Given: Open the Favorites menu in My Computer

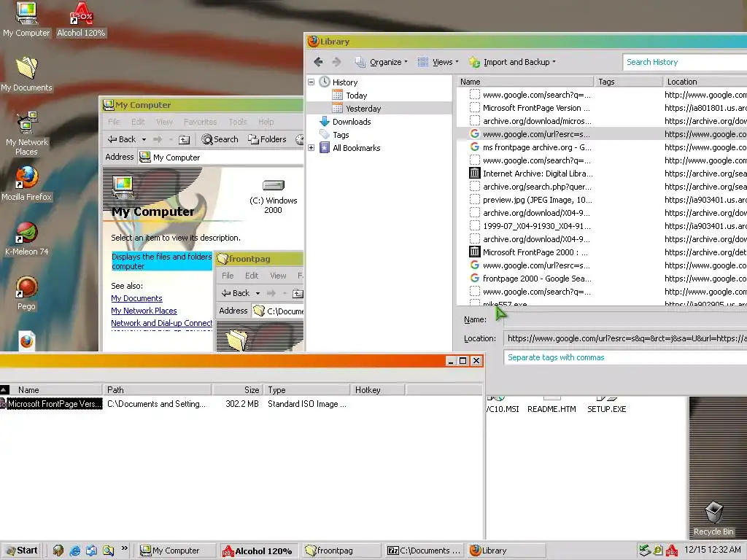Looking at the screenshot, I should (200, 122).
